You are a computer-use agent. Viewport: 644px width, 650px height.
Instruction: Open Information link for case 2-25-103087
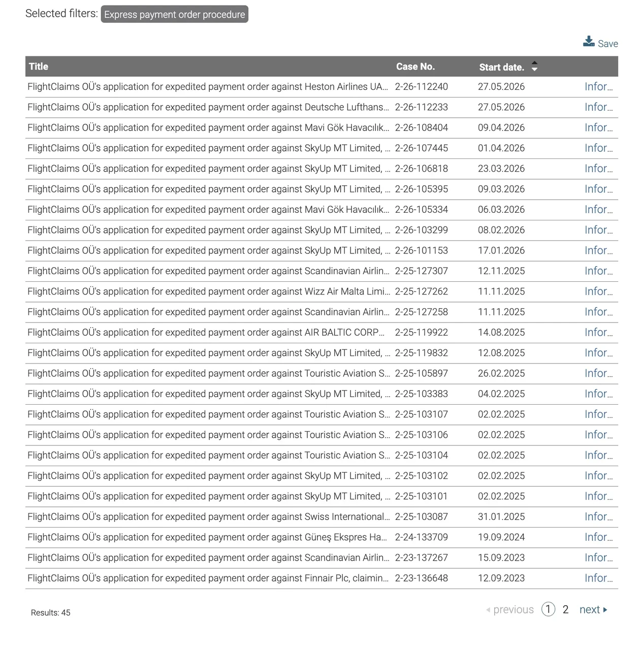(598, 517)
